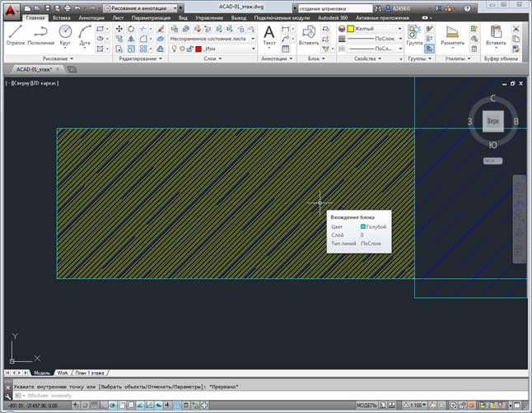Expand the Слои panel title

point(212,58)
